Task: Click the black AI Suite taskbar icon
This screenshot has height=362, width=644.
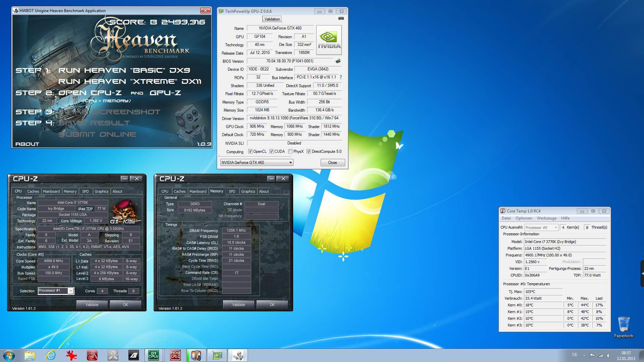Action: tap(134, 355)
